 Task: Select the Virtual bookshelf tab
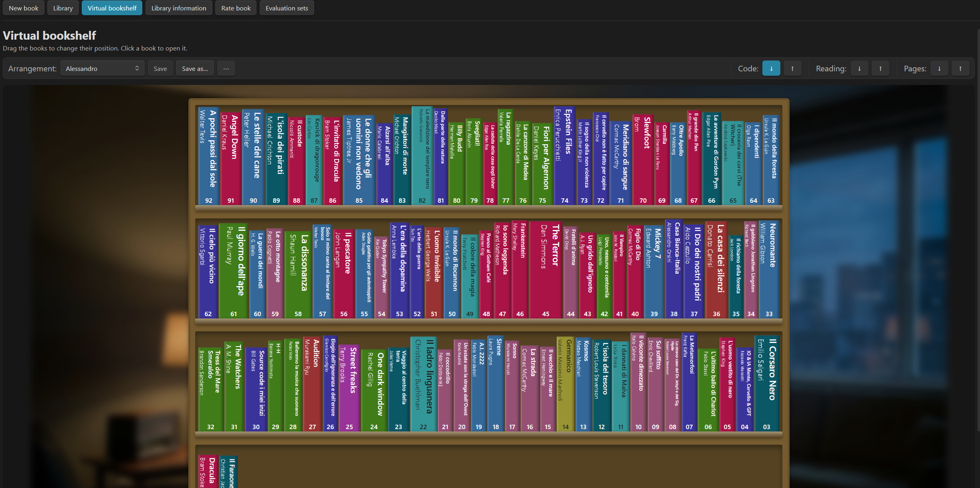(x=112, y=8)
